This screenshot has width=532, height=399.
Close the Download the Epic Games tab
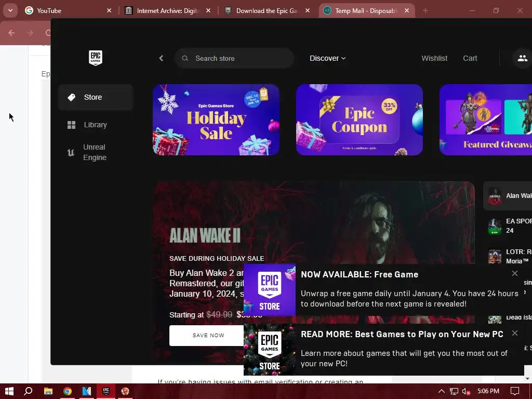point(308,11)
